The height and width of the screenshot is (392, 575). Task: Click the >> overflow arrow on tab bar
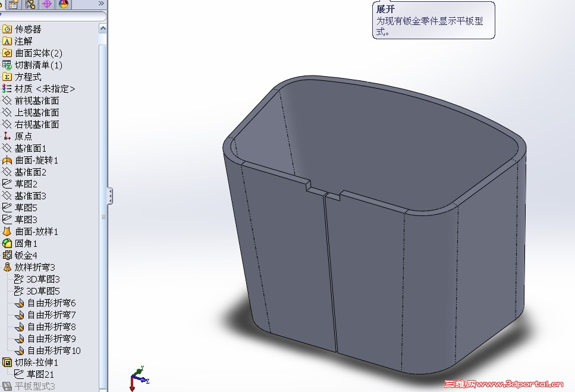click(x=100, y=4)
